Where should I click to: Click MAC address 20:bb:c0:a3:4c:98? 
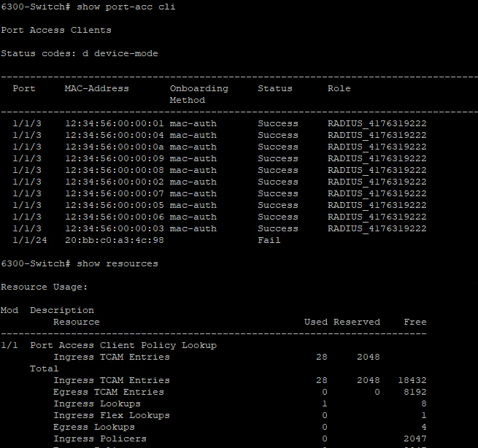coord(115,241)
